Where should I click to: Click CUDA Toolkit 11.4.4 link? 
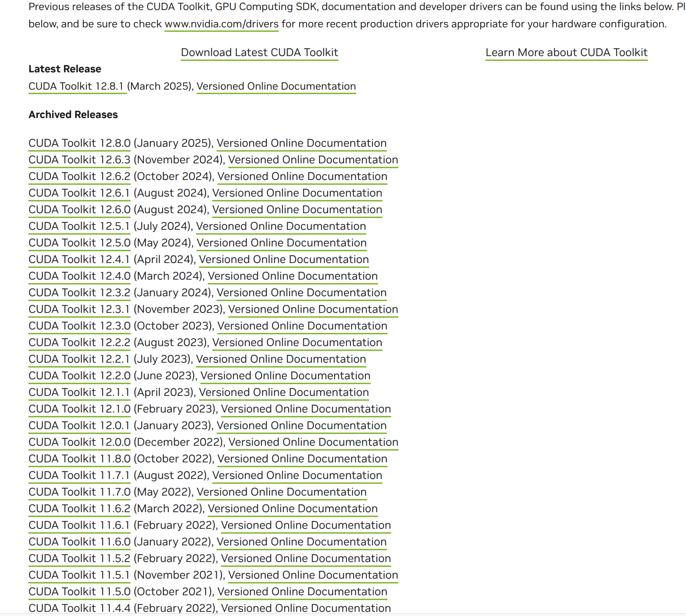pos(79,608)
